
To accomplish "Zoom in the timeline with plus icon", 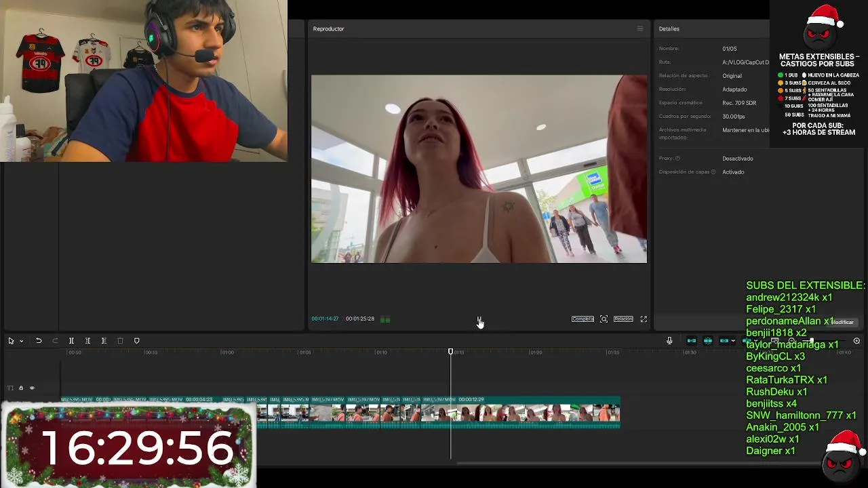I will (x=856, y=341).
